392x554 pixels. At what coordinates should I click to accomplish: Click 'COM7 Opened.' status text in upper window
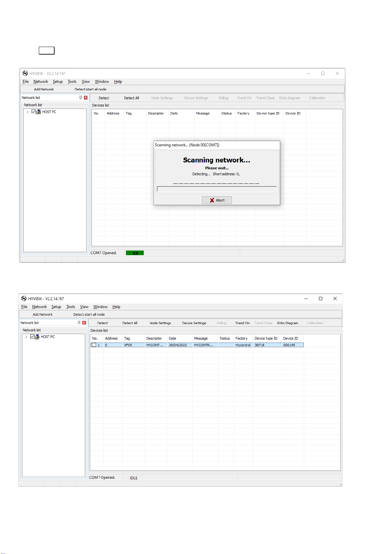(x=104, y=253)
